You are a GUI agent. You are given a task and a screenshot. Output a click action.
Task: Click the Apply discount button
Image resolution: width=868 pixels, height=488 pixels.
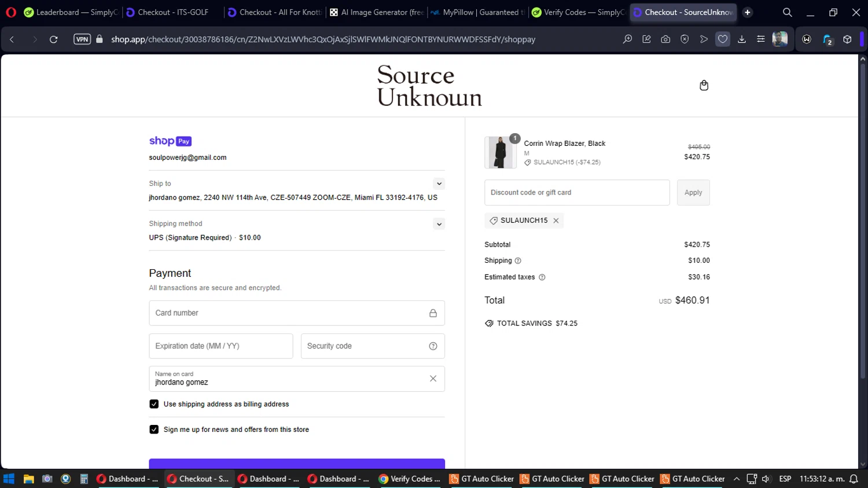click(693, 193)
